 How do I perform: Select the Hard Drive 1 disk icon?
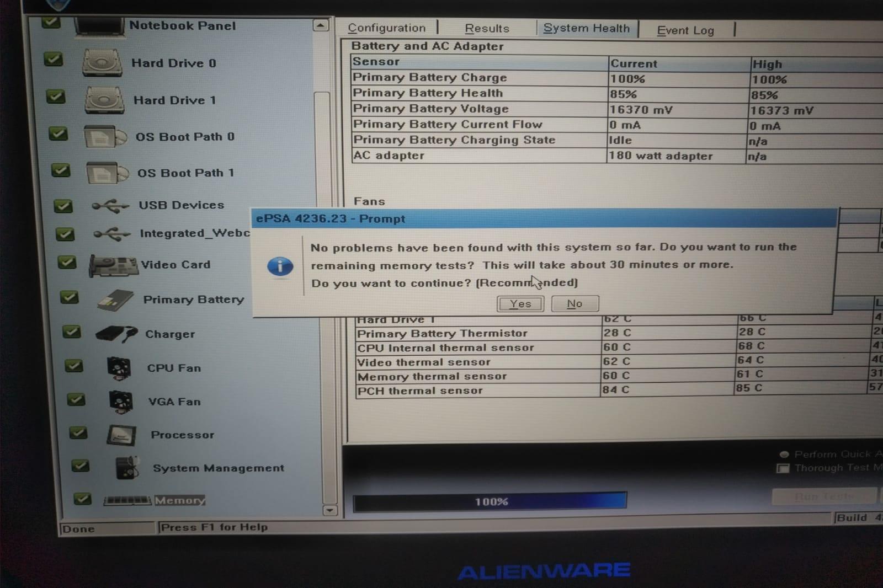point(104,100)
